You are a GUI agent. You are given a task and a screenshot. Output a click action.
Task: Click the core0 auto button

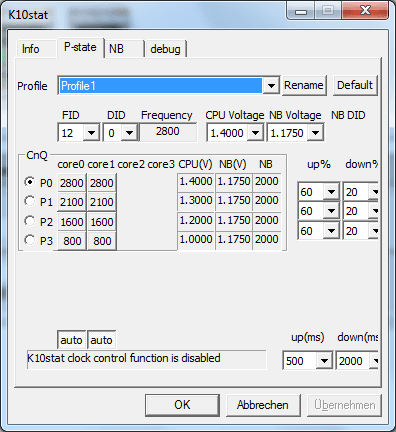[71, 340]
